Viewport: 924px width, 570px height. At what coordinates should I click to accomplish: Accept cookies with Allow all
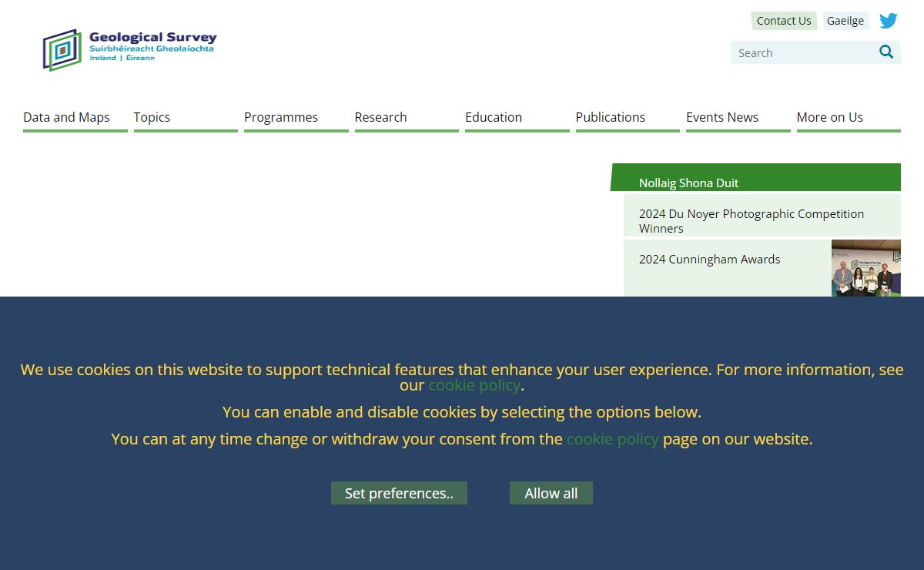tap(551, 493)
